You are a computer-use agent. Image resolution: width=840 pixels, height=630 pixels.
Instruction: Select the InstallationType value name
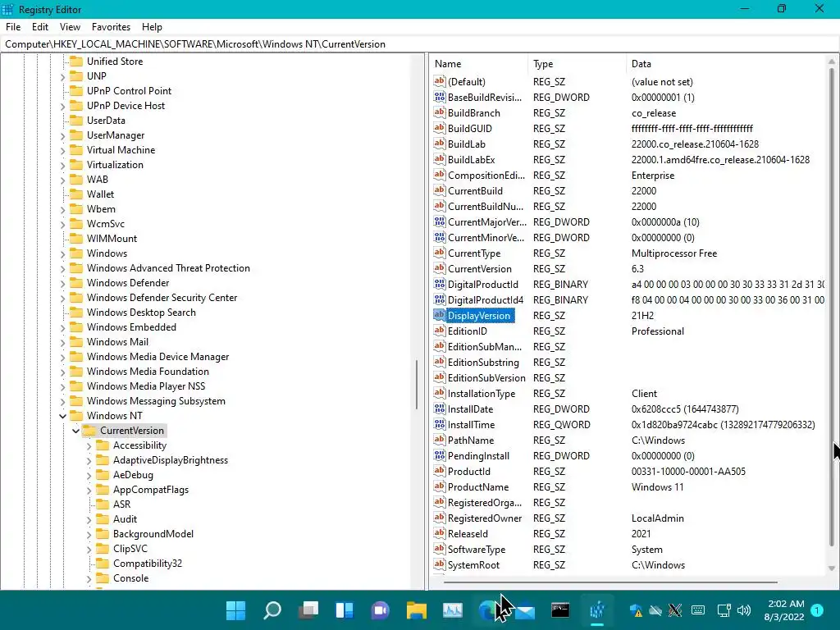point(481,393)
